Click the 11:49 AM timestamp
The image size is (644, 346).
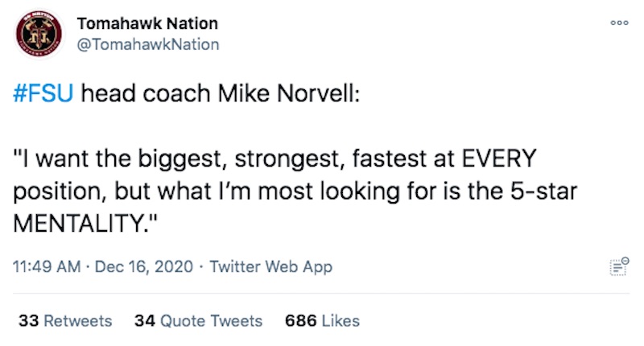(x=47, y=267)
